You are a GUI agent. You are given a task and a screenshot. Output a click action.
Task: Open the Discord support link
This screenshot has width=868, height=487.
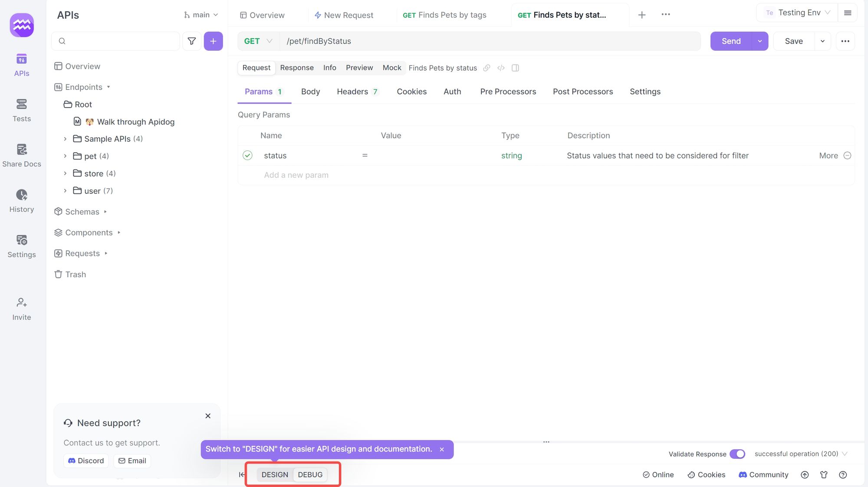click(86, 461)
